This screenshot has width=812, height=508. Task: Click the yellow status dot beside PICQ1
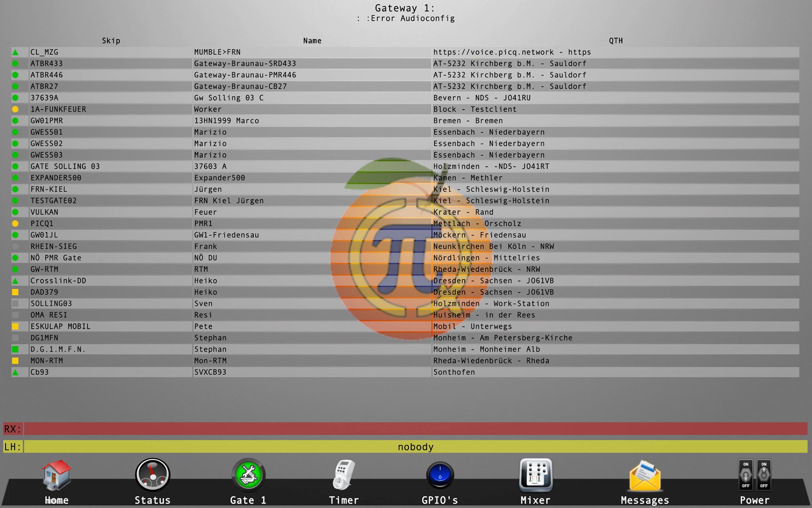[x=15, y=223]
